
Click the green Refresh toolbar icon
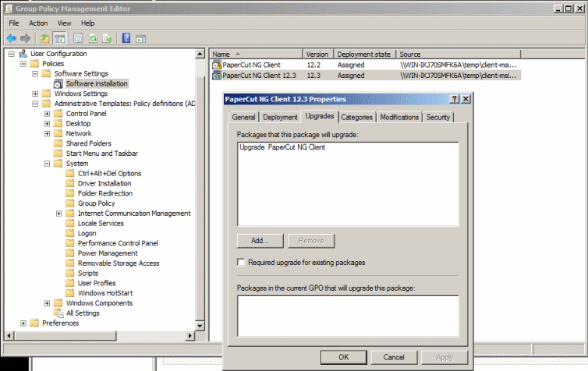93,38
